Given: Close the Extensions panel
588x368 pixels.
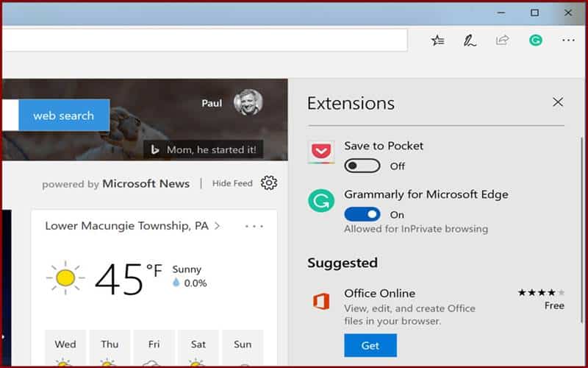Looking at the screenshot, I should 558,102.
